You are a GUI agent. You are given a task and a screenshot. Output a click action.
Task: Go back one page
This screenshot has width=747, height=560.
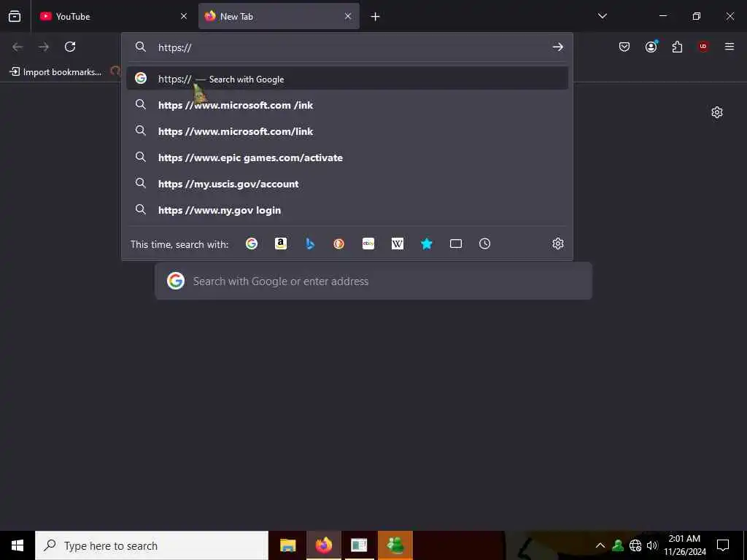pos(18,47)
